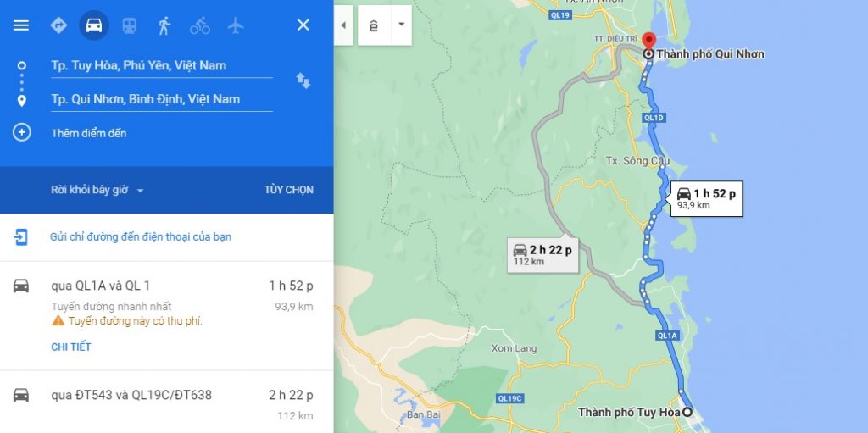This screenshot has height=433, width=868.
Task: Choose cycling directions mode
Action: point(200,25)
